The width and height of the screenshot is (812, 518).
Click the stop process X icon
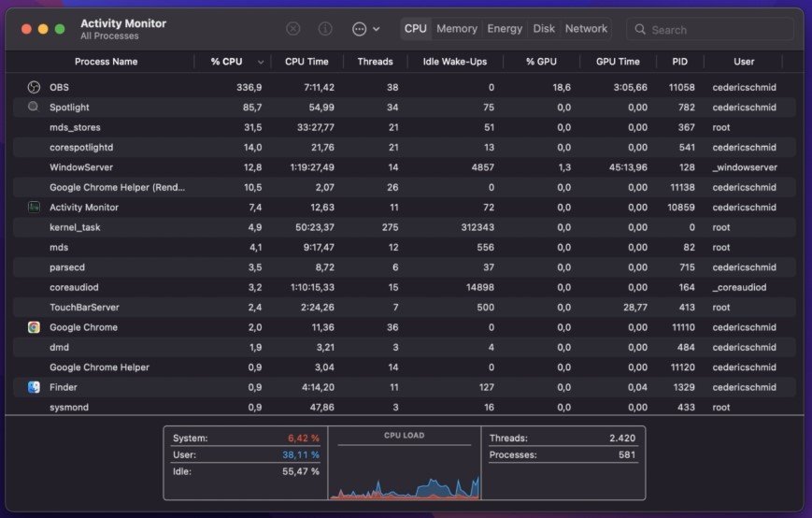coord(293,29)
